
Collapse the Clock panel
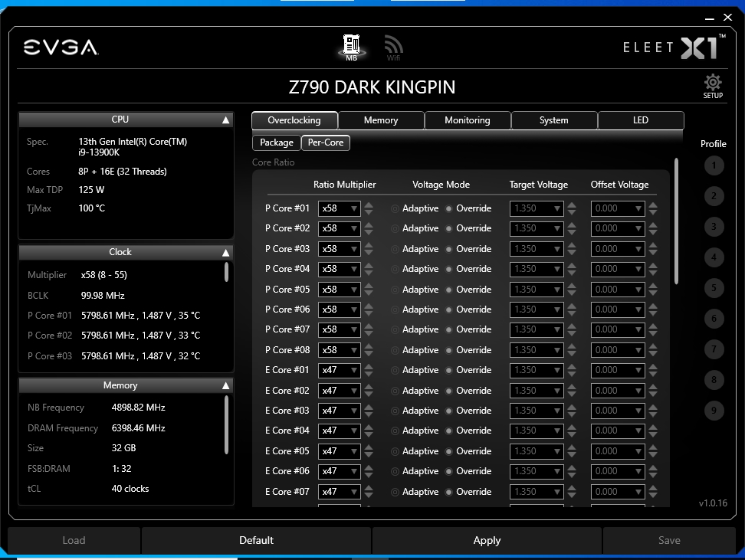coord(225,253)
